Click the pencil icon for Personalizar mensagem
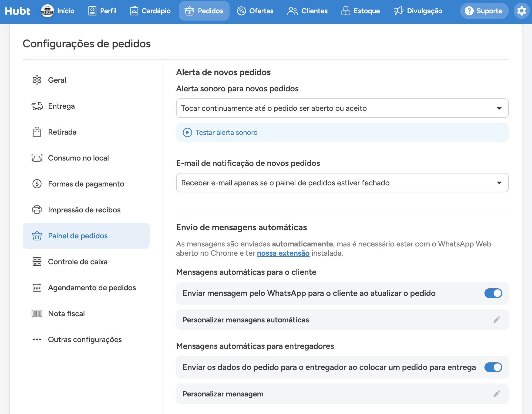The width and height of the screenshot is (532, 414). (x=497, y=394)
